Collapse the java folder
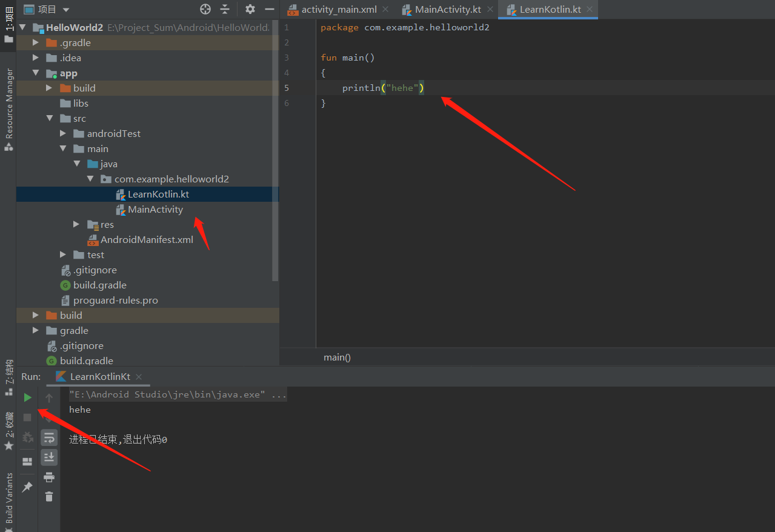The image size is (775, 532). [76, 164]
